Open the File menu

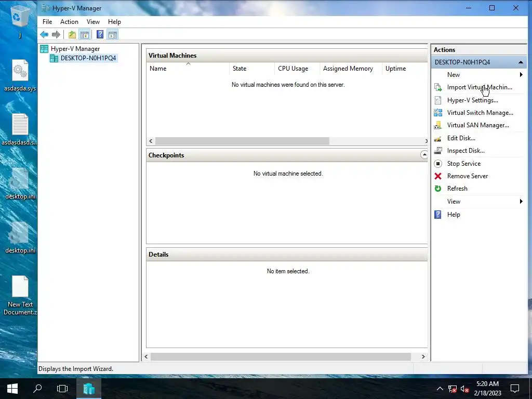[47, 22]
